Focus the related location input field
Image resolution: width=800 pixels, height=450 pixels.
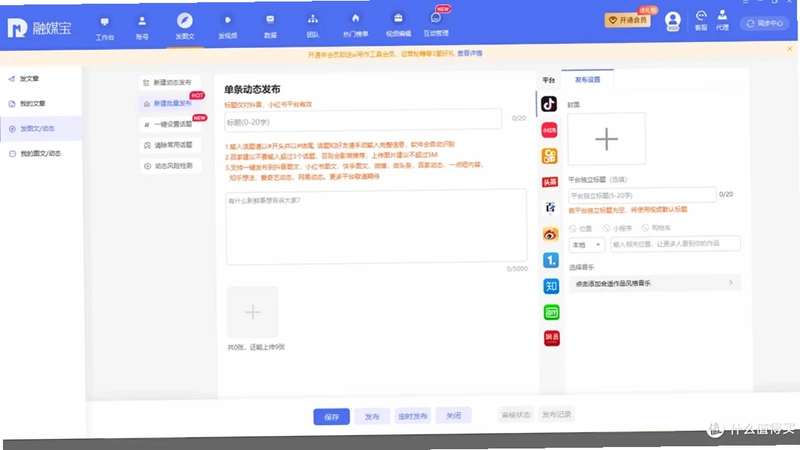(x=675, y=244)
